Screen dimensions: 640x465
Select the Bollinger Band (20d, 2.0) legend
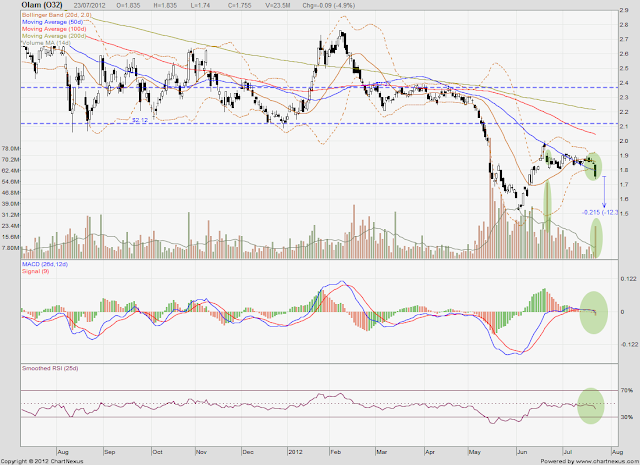pyautogui.click(x=56, y=15)
